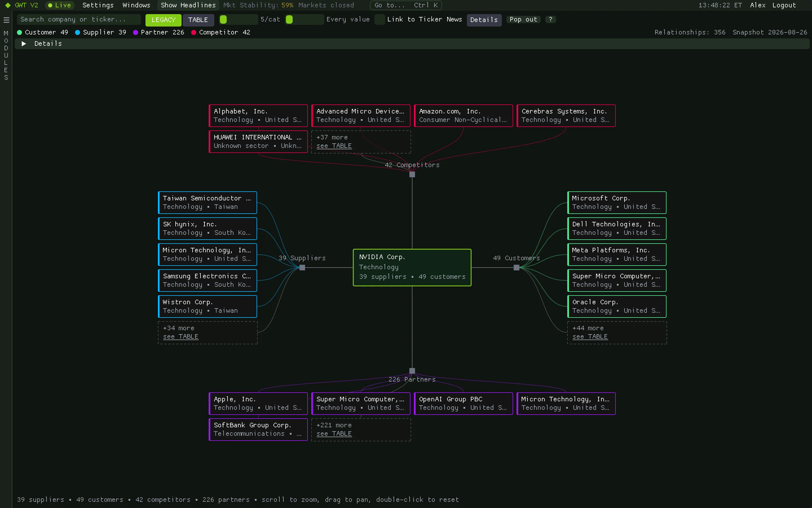Open see TABLE link under +37 more
This screenshot has height=508, width=812.
click(x=334, y=146)
